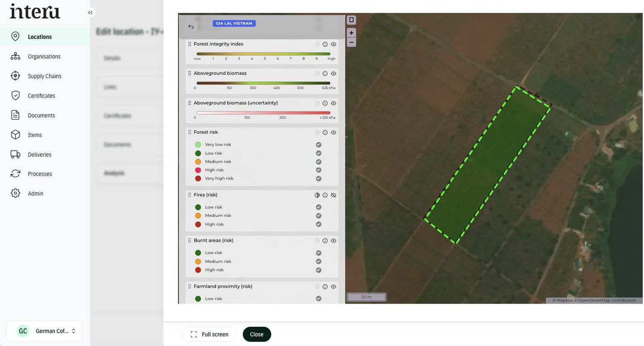
Task: Uncheck Medium risk under Burnt areas (risk)
Action: (x=319, y=261)
